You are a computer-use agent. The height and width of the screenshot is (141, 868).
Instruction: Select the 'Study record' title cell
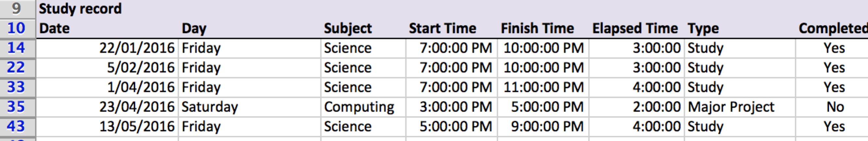click(x=80, y=9)
